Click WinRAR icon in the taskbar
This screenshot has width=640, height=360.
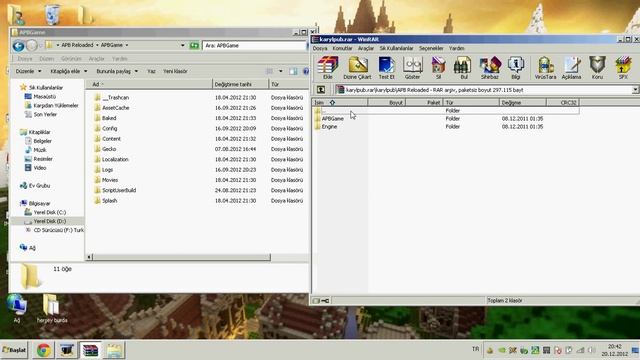90,350
